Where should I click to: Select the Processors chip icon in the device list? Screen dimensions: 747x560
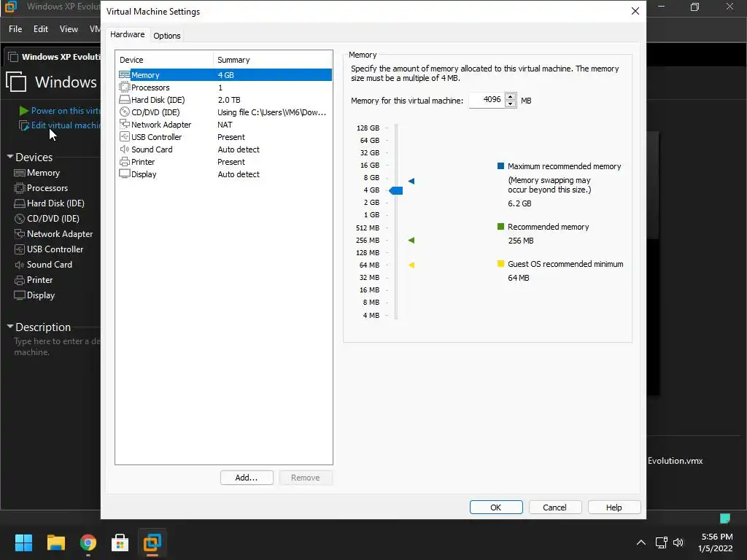pyautogui.click(x=124, y=87)
